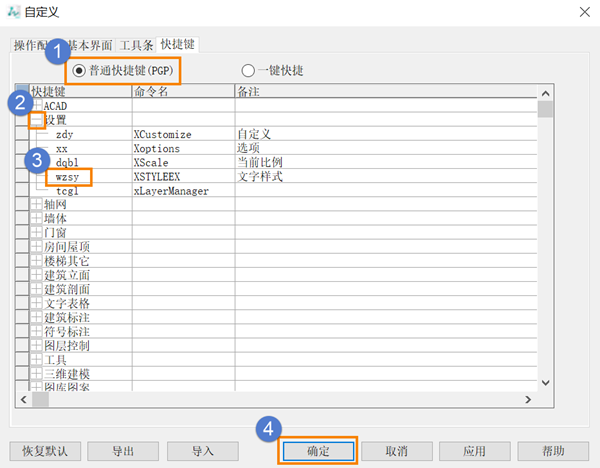This screenshot has height=468, width=600.
Task: Click the XCustomize command name cell
Action: coord(183,134)
